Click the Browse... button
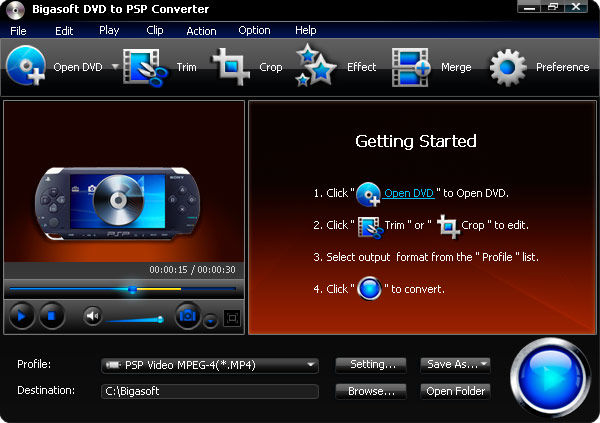 point(371,391)
